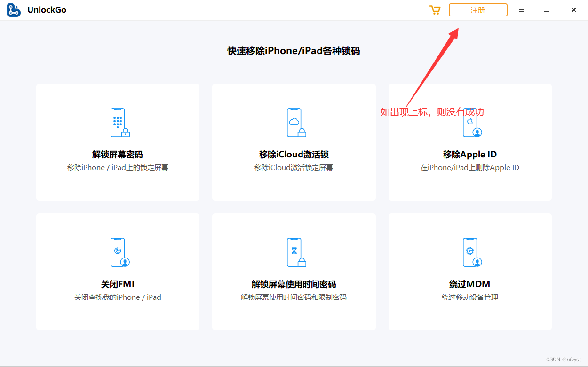Close the UnlockGo window
This screenshot has height=367, width=588.
(x=574, y=10)
